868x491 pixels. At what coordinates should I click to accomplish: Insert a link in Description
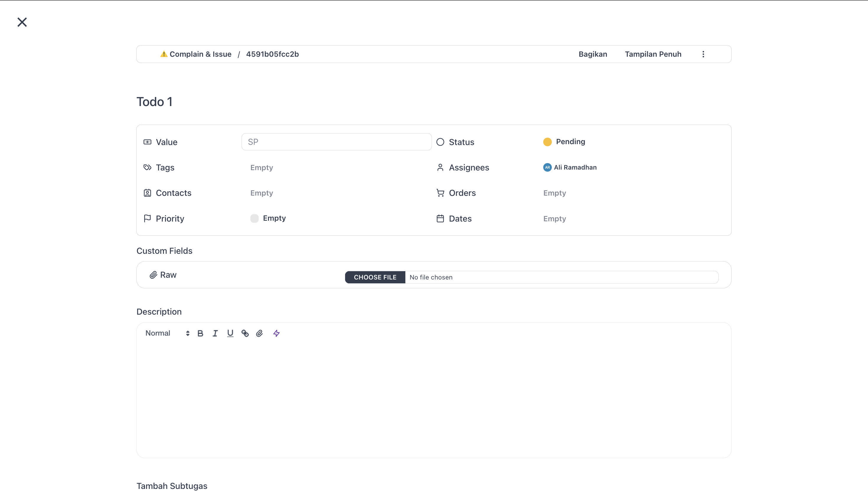click(x=245, y=333)
